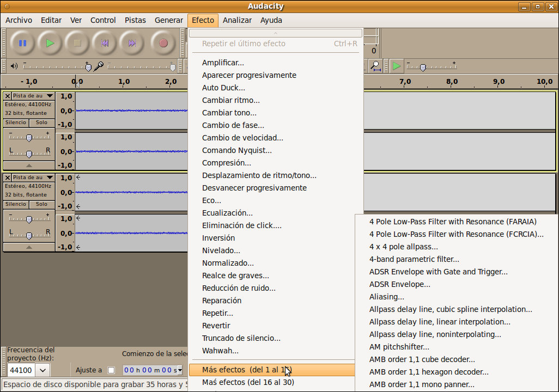Open the Ayuda menu
This screenshot has width=559, height=392.
(271, 20)
